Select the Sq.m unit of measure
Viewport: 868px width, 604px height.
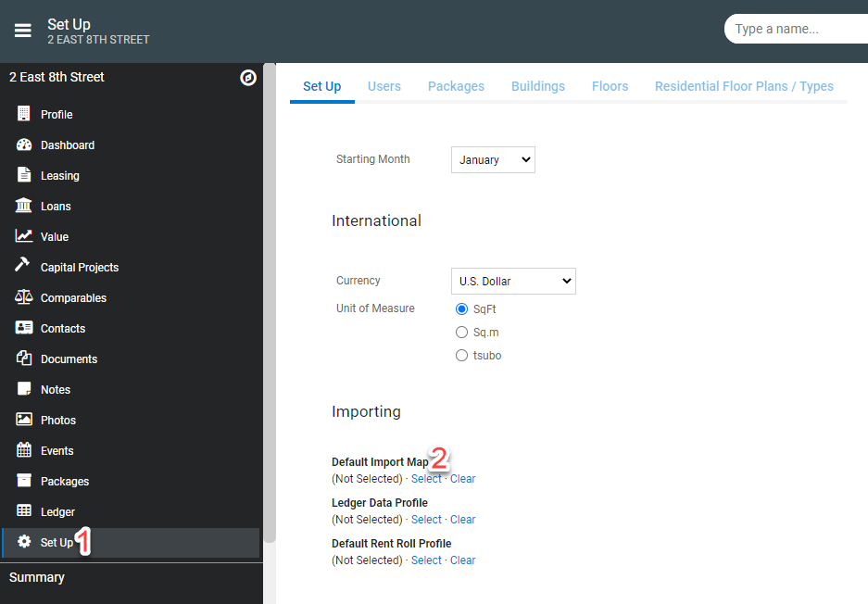point(461,333)
